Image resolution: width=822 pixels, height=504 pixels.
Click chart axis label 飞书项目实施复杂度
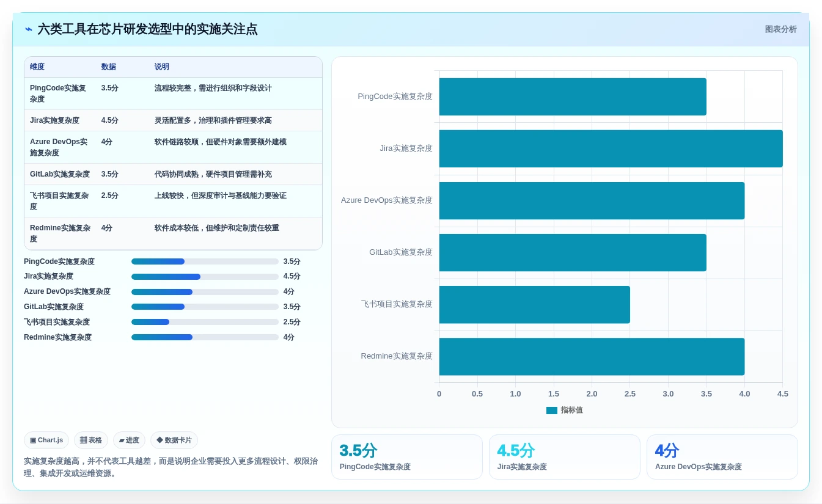(x=397, y=304)
